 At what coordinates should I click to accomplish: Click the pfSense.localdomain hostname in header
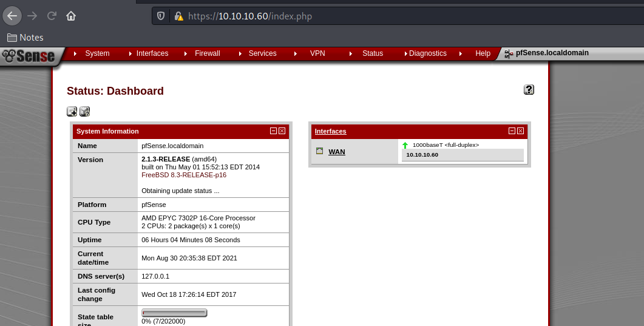tap(552, 53)
